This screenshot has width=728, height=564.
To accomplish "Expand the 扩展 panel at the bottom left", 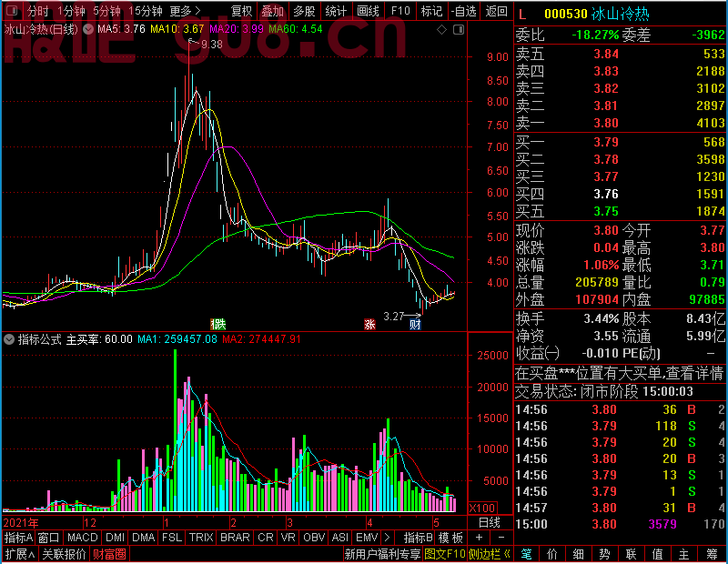I will coord(20,554).
